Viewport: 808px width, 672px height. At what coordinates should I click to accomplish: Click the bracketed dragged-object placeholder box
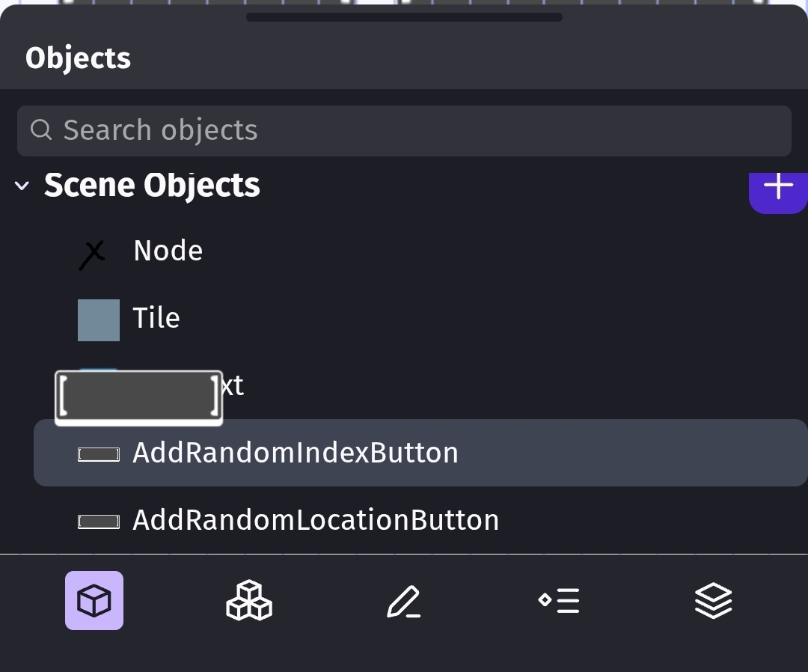(139, 397)
